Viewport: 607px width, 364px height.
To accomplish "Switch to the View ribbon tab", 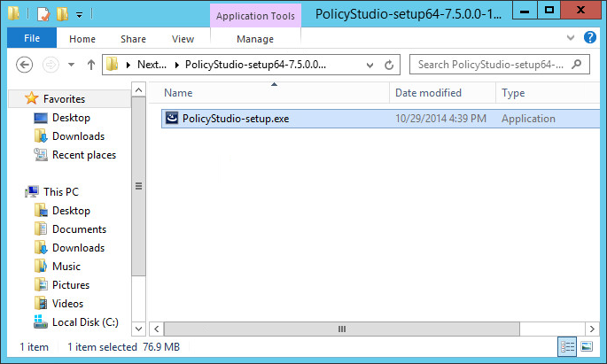I will click(x=183, y=39).
